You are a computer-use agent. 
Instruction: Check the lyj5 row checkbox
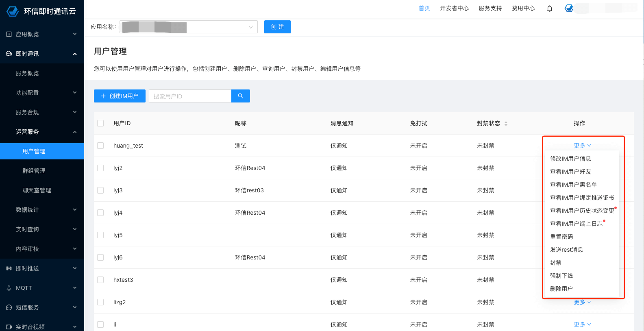tap(100, 235)
